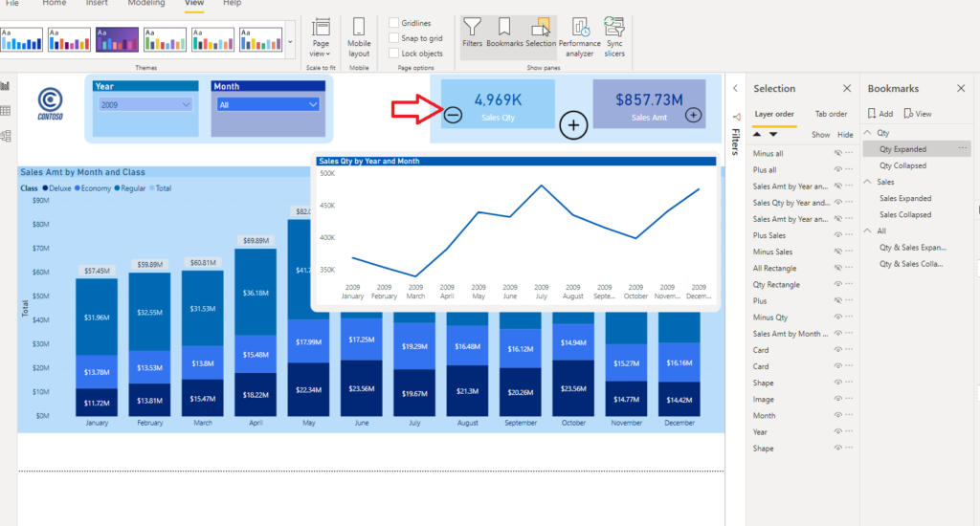The image size is (980, 526).
Task: Open the Year slicer dropdown showing 2009
Action: 145,105
